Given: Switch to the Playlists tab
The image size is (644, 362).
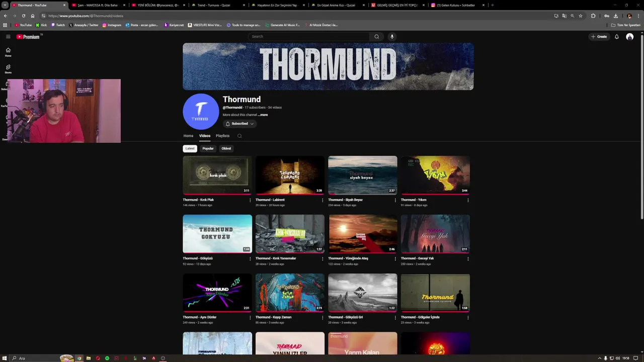Looking at the screenshot, I should tap(222, 136).
